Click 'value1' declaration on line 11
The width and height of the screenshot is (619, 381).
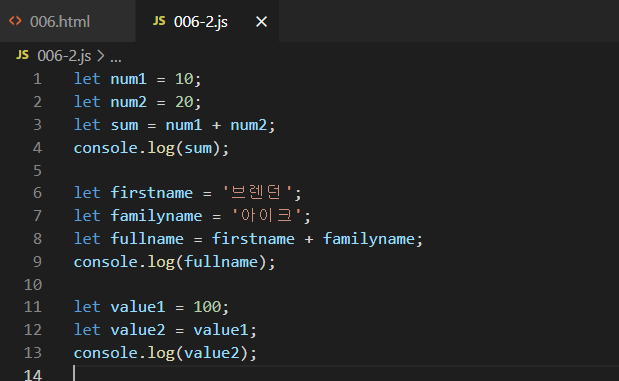click(138, 307)
